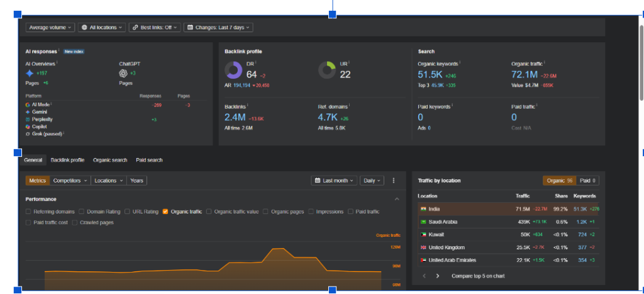Go to next locations page arrow
This screenshot has height=294, width=644.
pos(438,276)
